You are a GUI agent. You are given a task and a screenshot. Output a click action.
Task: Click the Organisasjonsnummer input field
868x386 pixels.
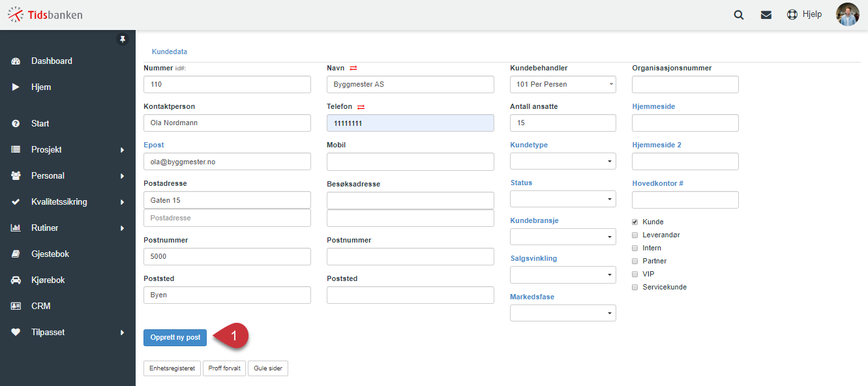(x=685, y=85)
